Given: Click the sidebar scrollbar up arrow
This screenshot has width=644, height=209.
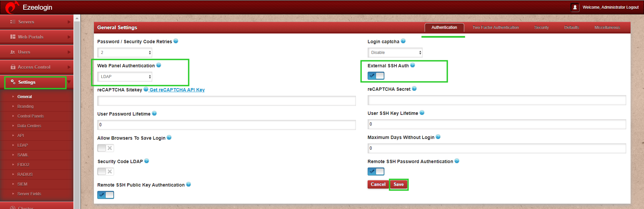Looking at the screenshot, I should (77, 18).
